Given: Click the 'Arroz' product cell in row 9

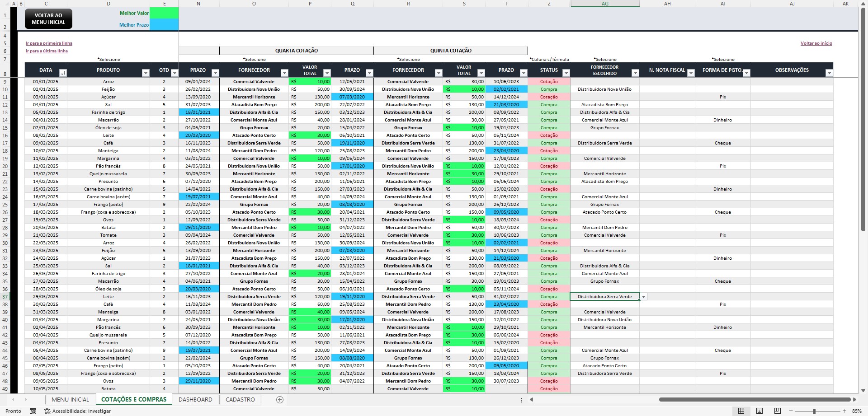Looking at the screenshot, I should (108, 82).
